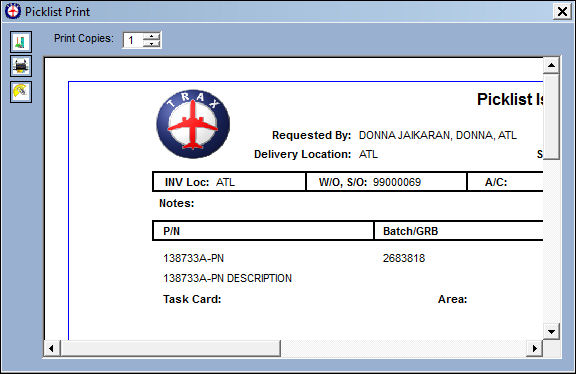Click batch number '2683818'

404,258
